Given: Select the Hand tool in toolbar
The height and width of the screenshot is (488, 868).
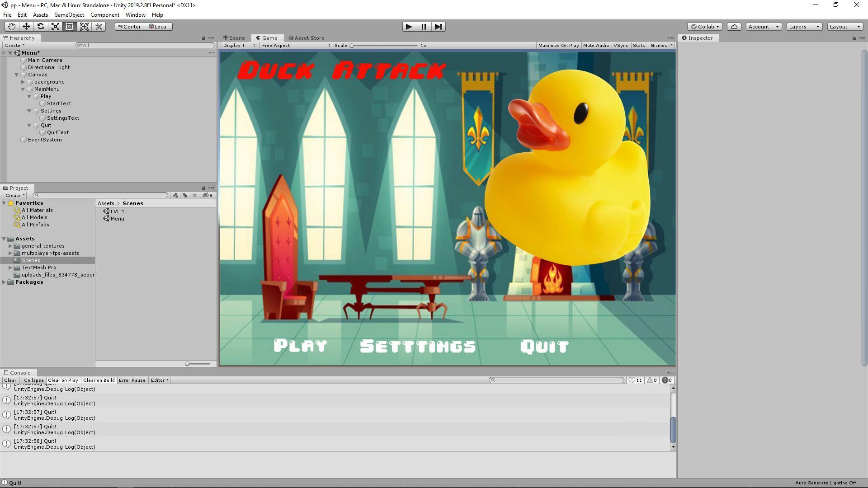Looking at the screenshot, I should [12, 27].
